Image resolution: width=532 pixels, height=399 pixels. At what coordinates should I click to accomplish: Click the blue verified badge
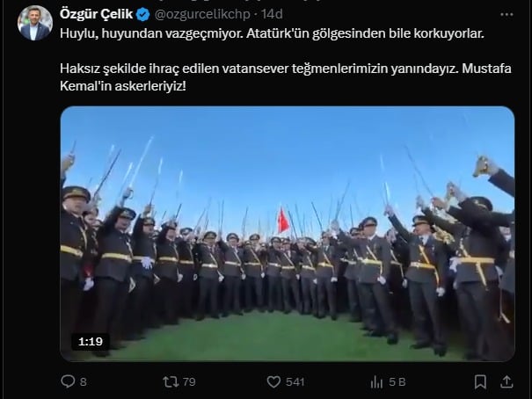click(142, 15)
